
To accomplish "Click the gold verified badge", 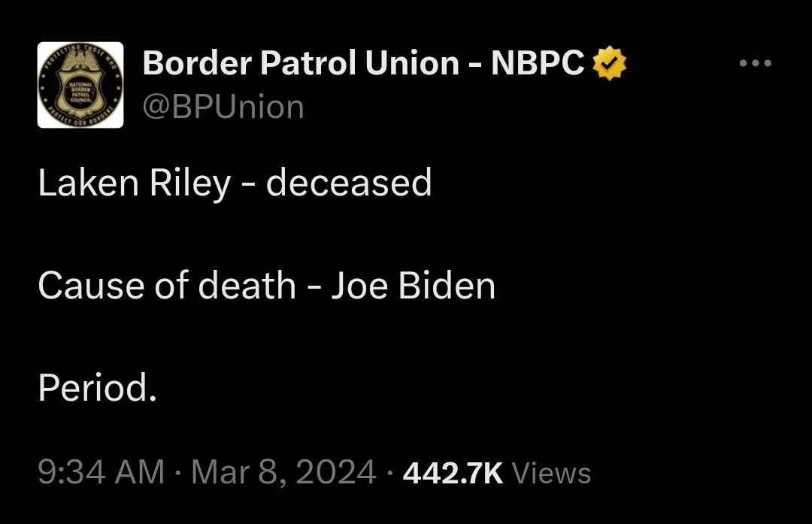I will point(610,65).
